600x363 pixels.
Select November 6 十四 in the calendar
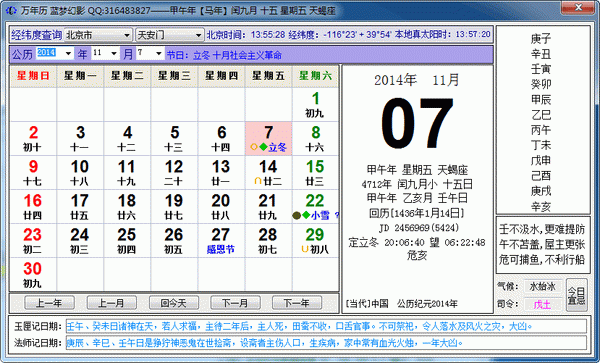click(x=222, y=138)
